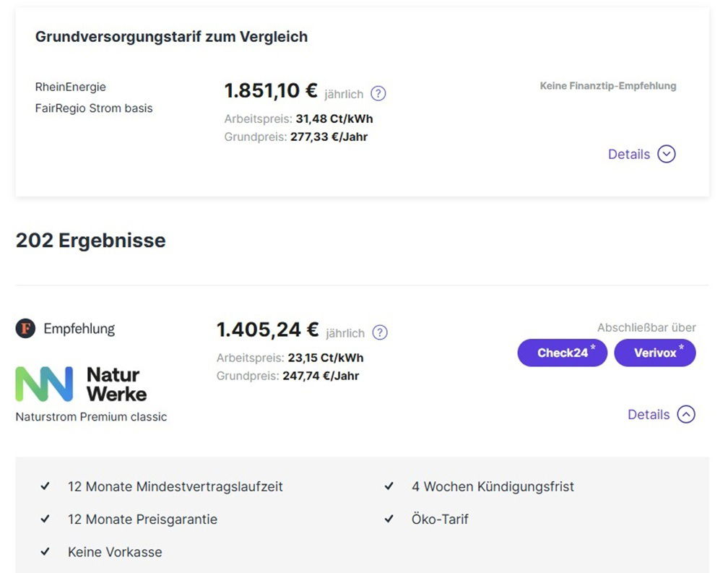
Task: Click the Keine Finanztip-Empfehlung label
Action: 607,86
